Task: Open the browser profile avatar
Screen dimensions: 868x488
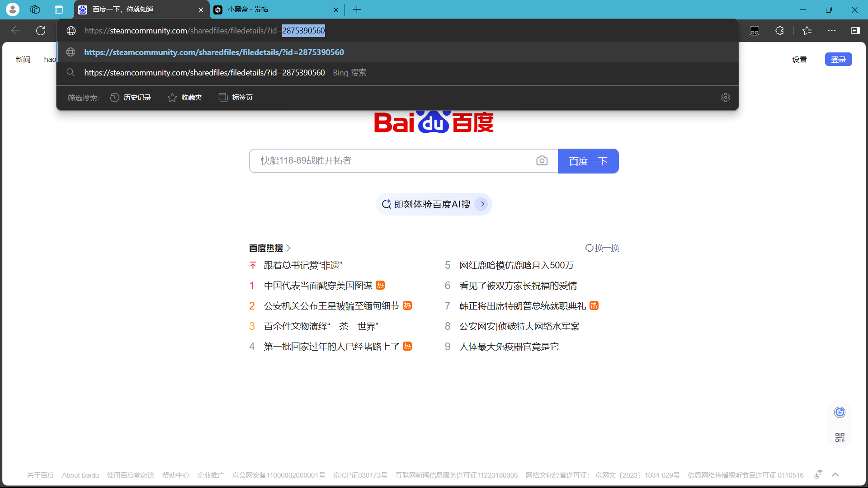Action: point(13,9)
